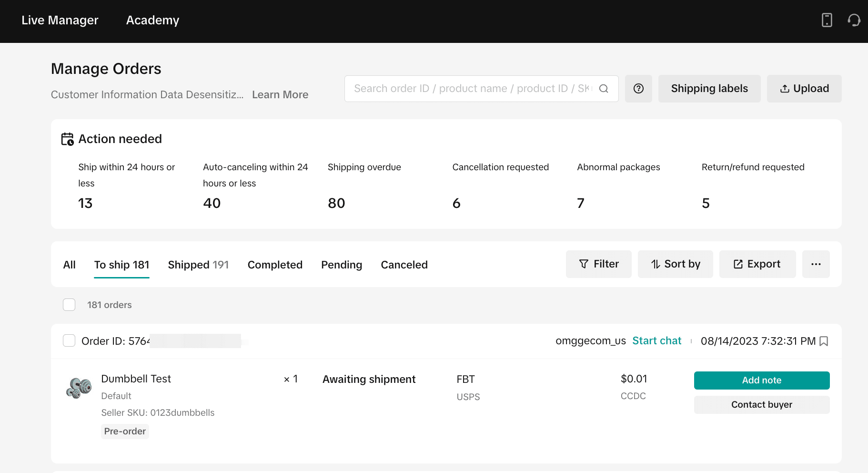This screenshot has height=473, width=868.
Task: Open the Export menu
Action: coord(757,264)
